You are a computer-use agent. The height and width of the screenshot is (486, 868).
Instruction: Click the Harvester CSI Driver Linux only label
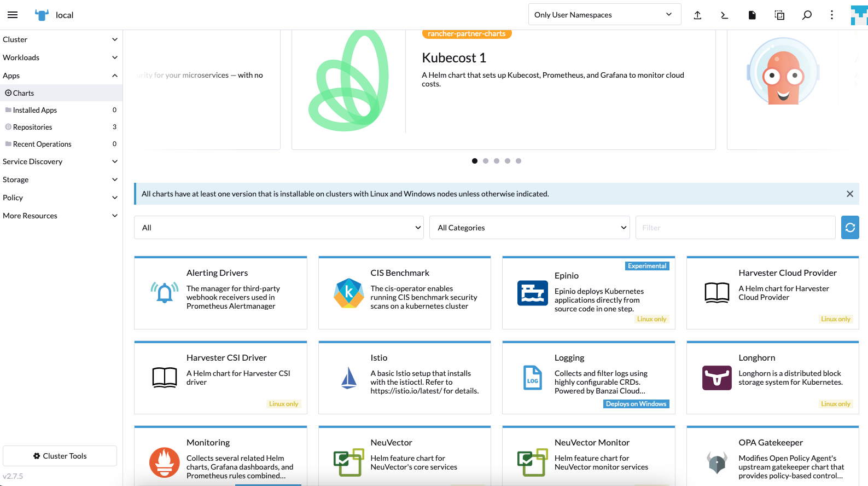click(284, 404)
